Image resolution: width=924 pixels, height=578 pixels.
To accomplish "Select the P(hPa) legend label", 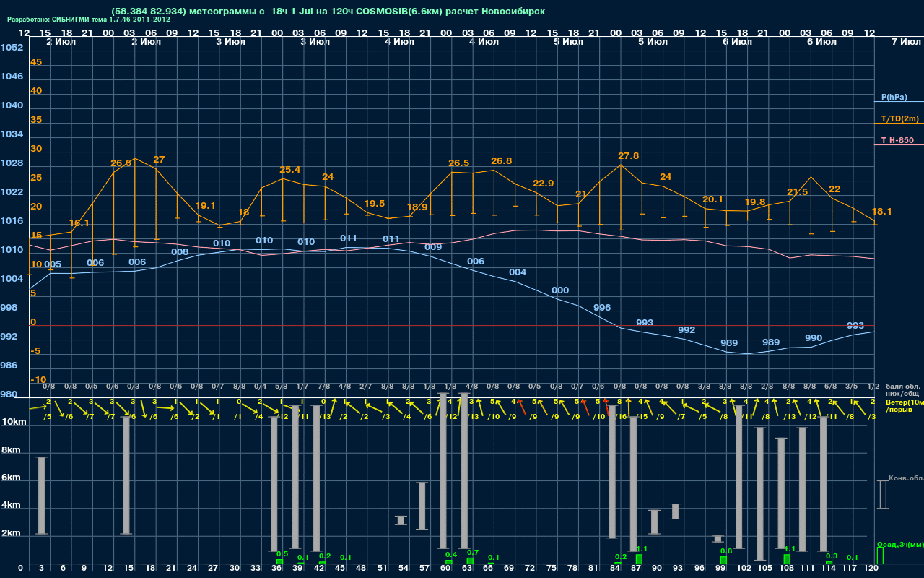I will click(894, 97).
